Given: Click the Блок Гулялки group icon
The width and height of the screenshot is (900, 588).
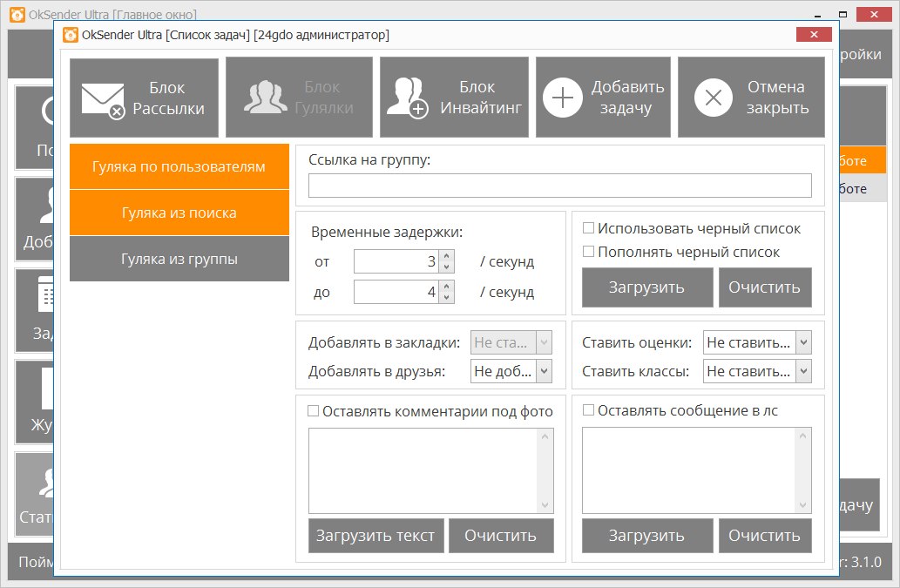Looking at the screenshot, I should click(265, 98).
